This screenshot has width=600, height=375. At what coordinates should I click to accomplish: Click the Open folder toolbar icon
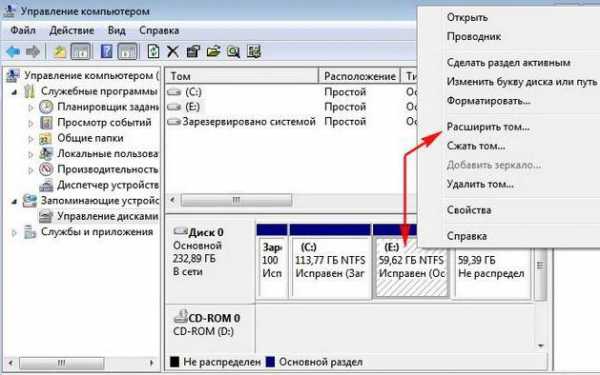214,51
